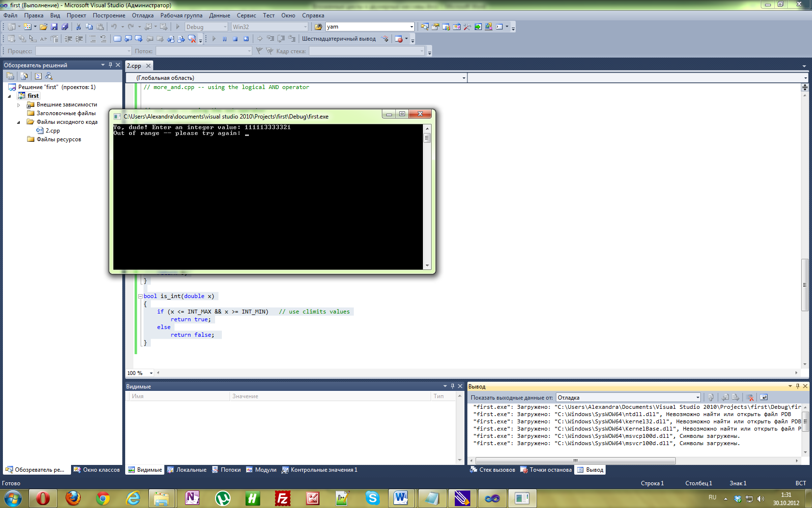Image resolution: width=812 pixels, height=508 pixels.
Task: Open the Toolbox hammer-wrench icon
Action: [x=467, y=27]
